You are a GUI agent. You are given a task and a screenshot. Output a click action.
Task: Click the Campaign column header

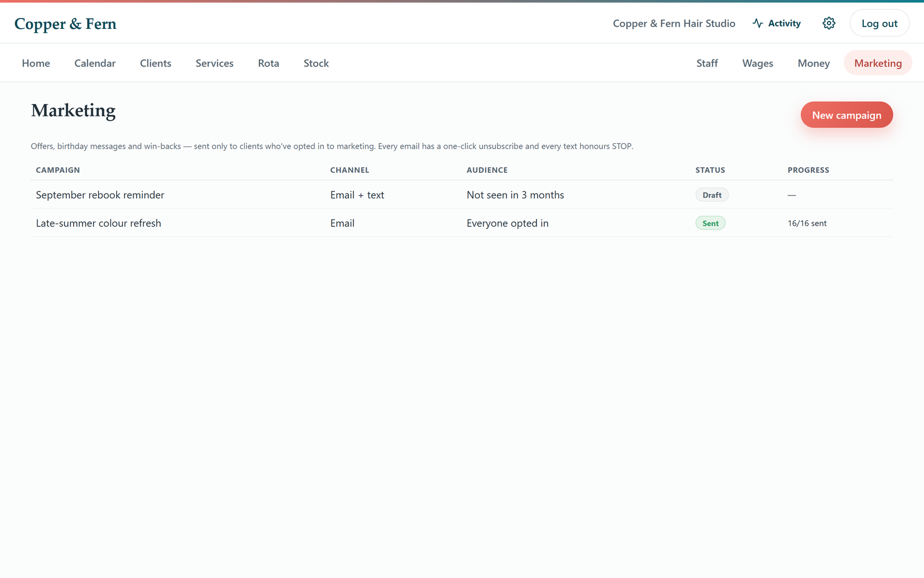[58, 170]
